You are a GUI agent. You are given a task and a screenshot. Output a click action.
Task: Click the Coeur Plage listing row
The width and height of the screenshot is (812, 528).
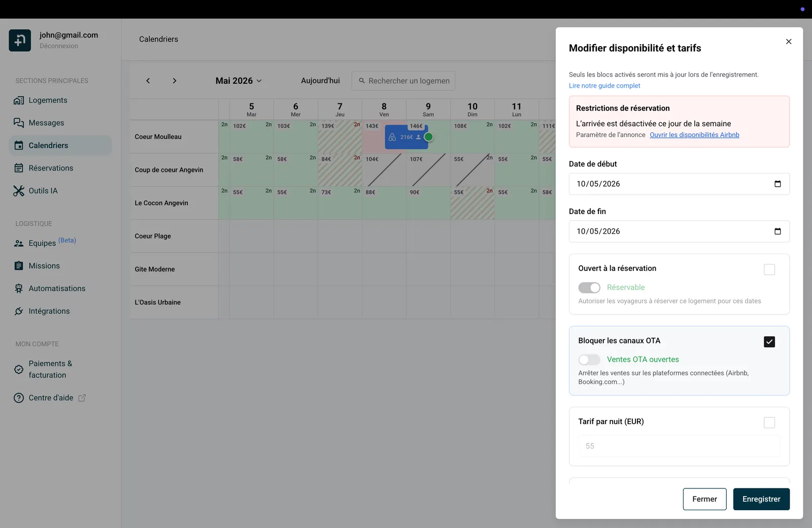(x=174, y=236)
